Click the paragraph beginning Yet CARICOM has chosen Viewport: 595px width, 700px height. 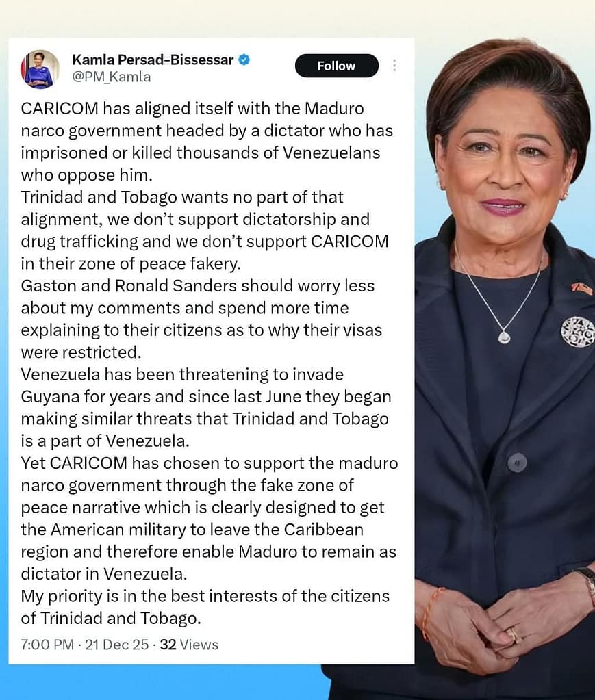[209, 518]
